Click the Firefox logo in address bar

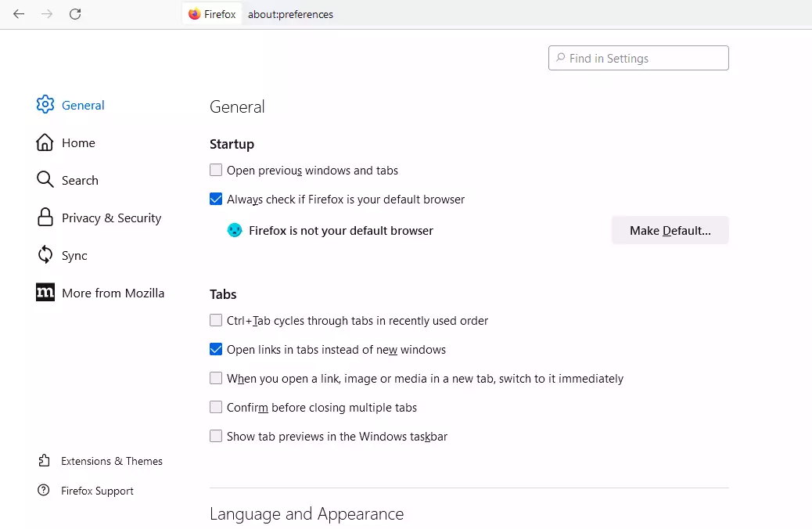point(194,14)
